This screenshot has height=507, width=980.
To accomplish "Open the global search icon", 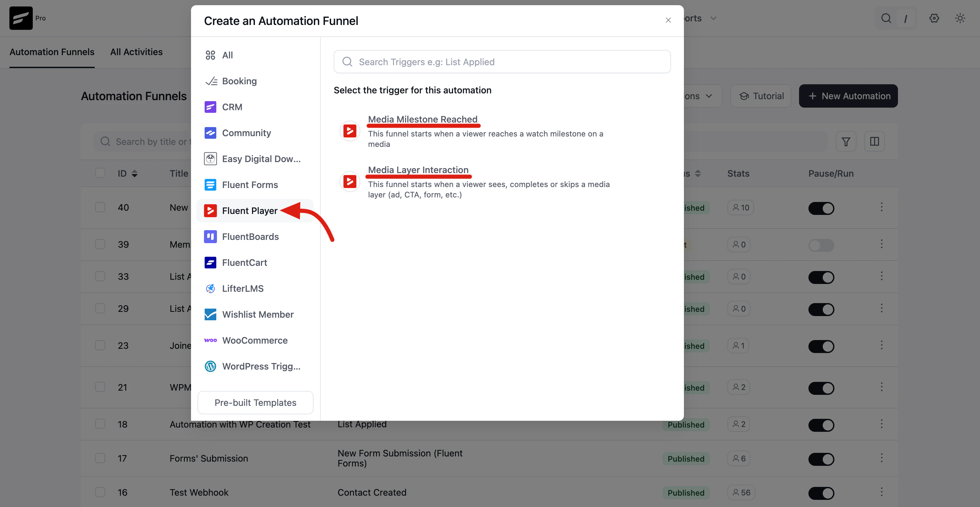I will pyautogui.click(x=886, y=18).
